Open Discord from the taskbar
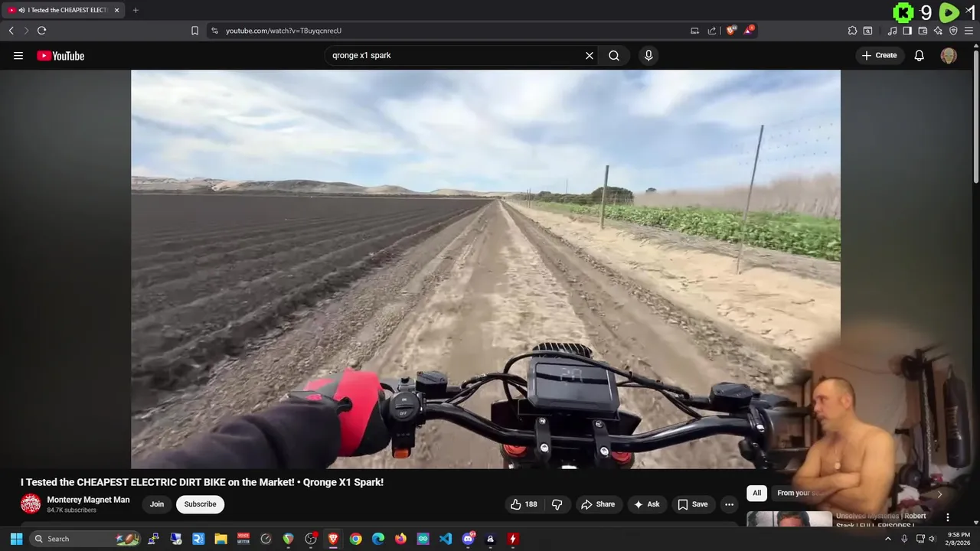Screen dimensions: 980x551 click(468, 539)
